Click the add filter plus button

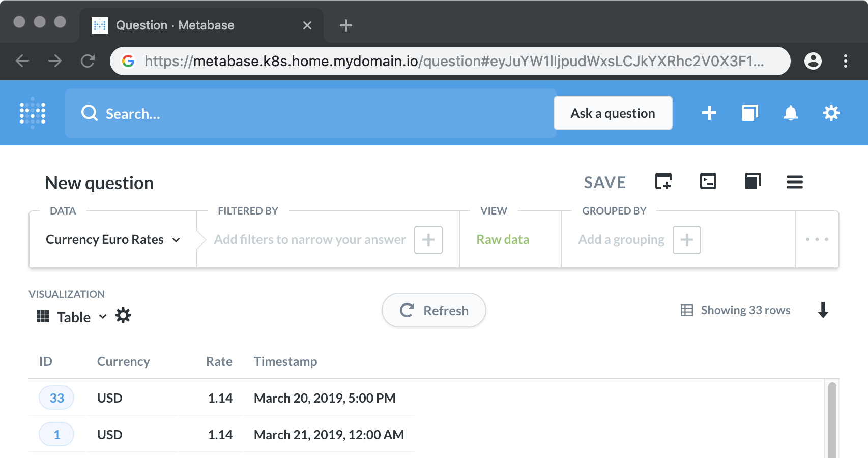(428, 239)
